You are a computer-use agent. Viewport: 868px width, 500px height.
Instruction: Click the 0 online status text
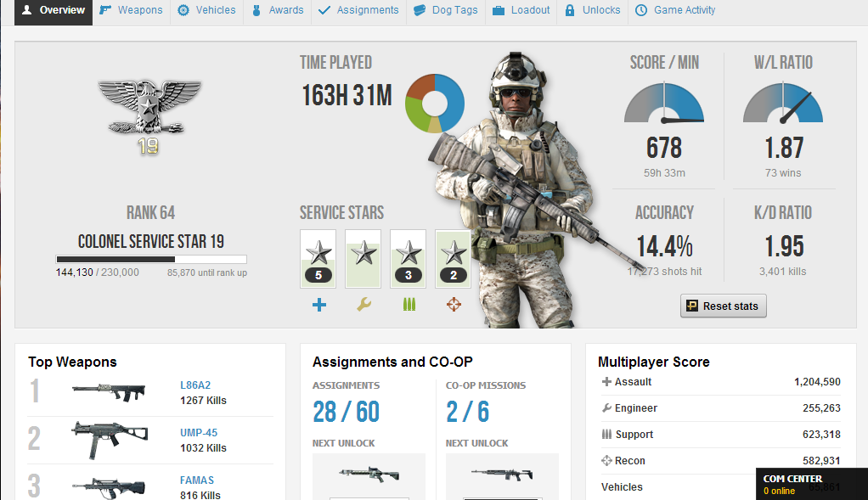pos(779,492)
